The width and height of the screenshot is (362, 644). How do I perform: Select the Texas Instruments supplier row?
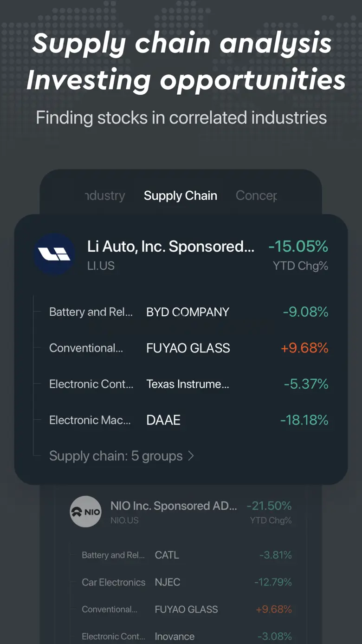187,384
